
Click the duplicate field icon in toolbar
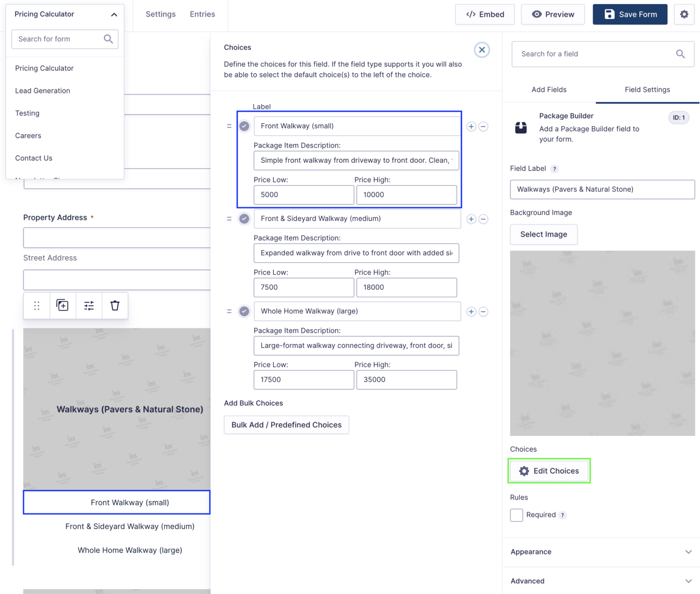pos(62,305)
